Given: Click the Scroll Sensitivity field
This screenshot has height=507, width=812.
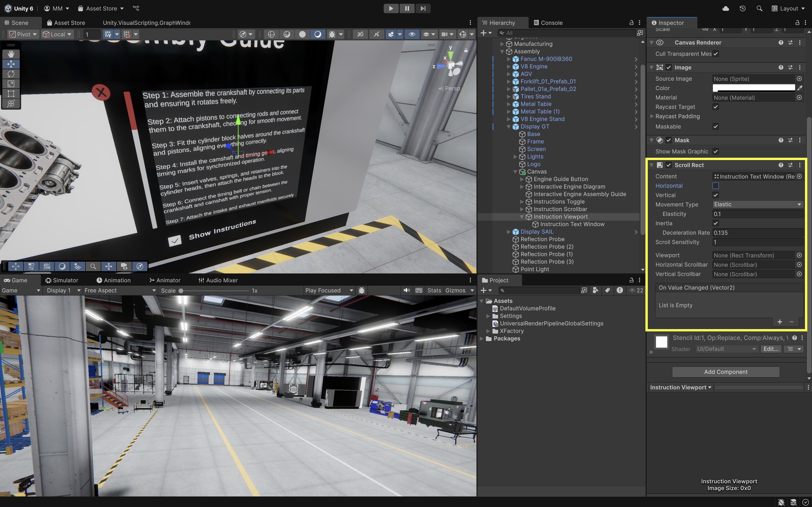Looking at the screenshot, I should coord(757,242).
